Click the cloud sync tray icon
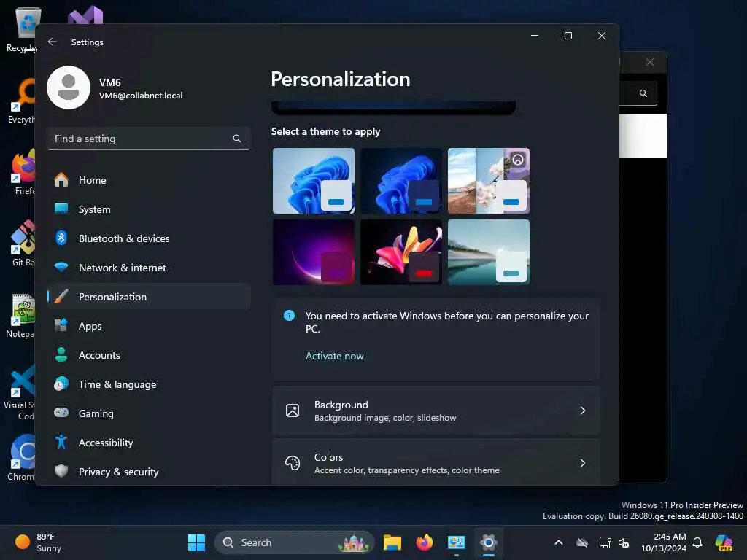 click(x=581, y=542)
